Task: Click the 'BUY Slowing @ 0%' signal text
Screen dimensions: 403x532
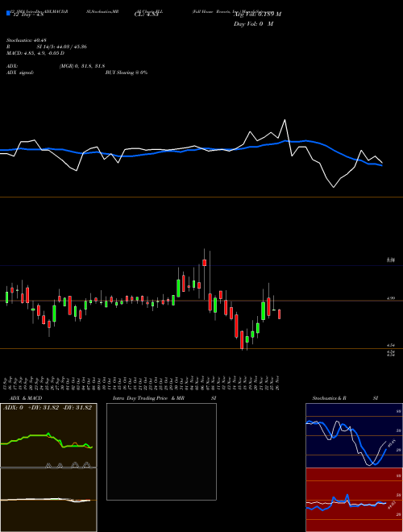Action: tap(127, 73)
